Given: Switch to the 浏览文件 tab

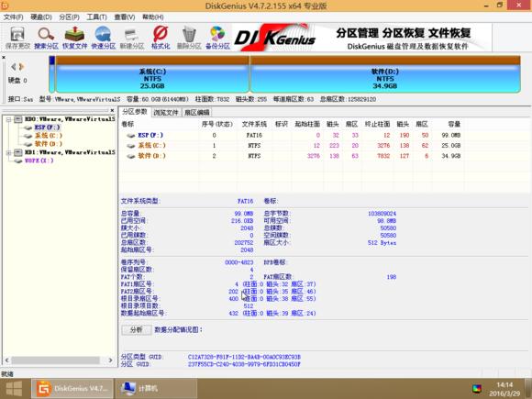Looking at the screenshot, I should [x=166, y=112].
